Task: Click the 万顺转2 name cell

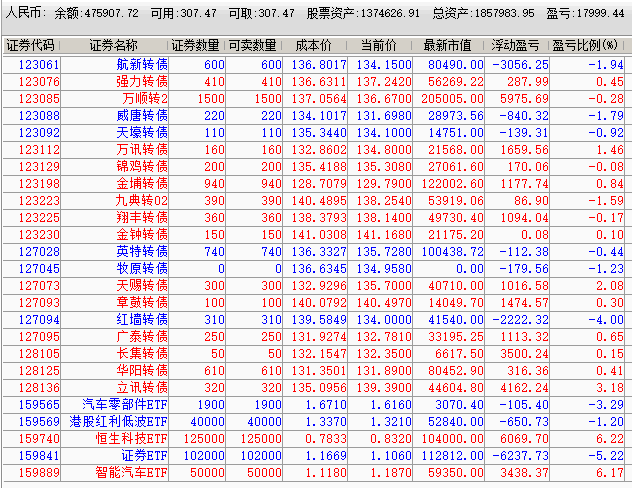Action: 145,99
